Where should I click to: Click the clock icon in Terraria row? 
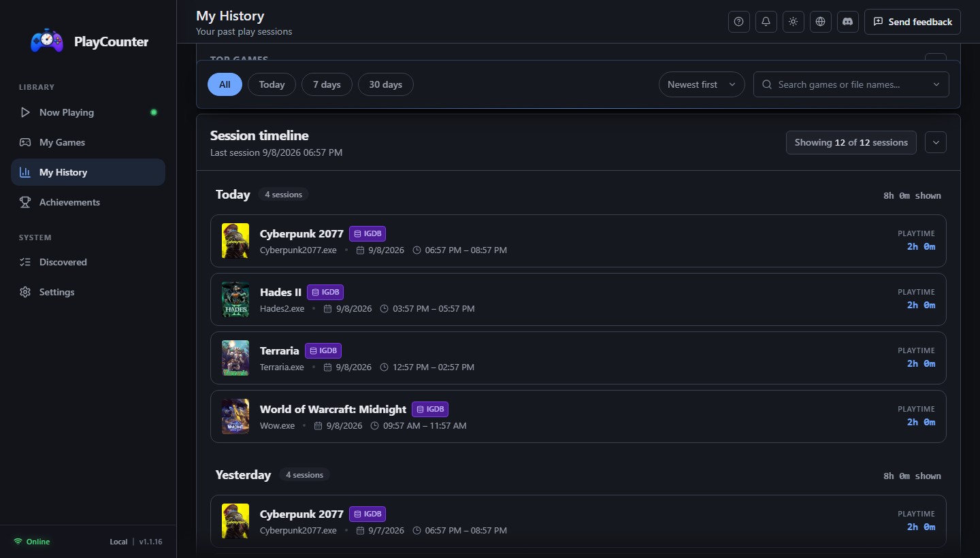click(384, 367)
